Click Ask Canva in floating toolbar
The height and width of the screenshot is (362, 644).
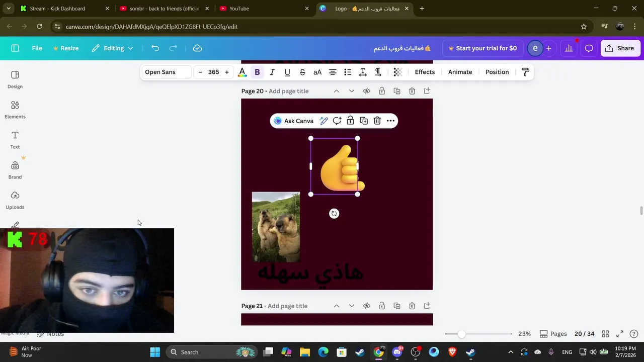[294, 121]
